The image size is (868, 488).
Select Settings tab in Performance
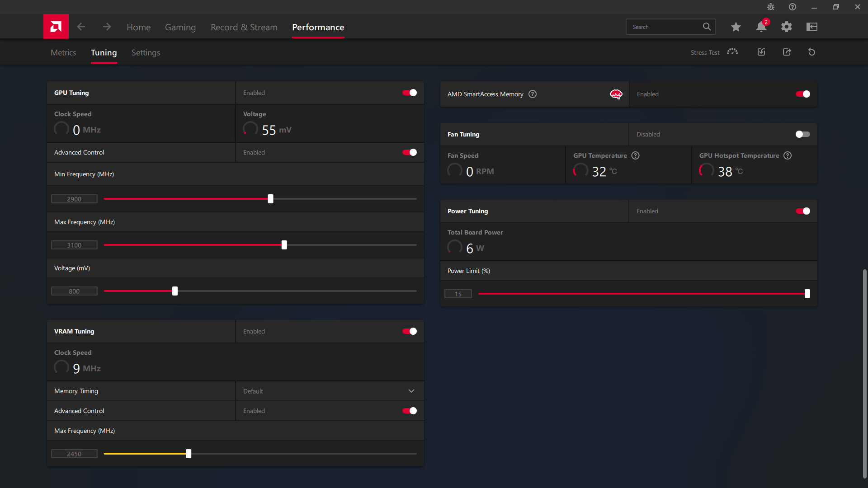[x=146, y=52]
